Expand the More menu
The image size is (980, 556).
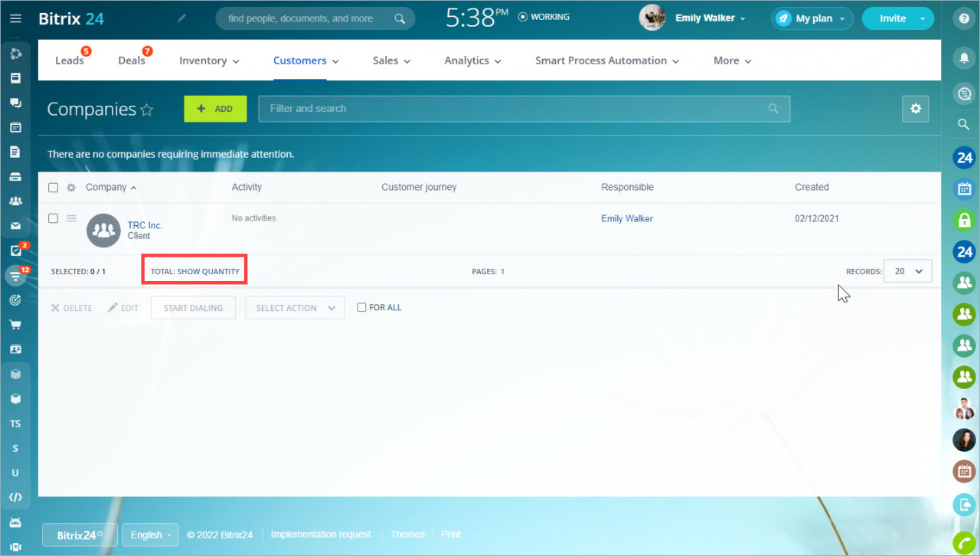point(733,61)
